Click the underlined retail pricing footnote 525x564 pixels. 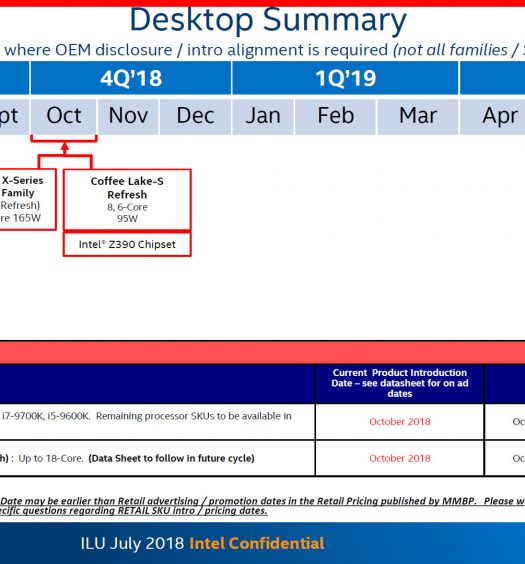[x=262, y=506]
